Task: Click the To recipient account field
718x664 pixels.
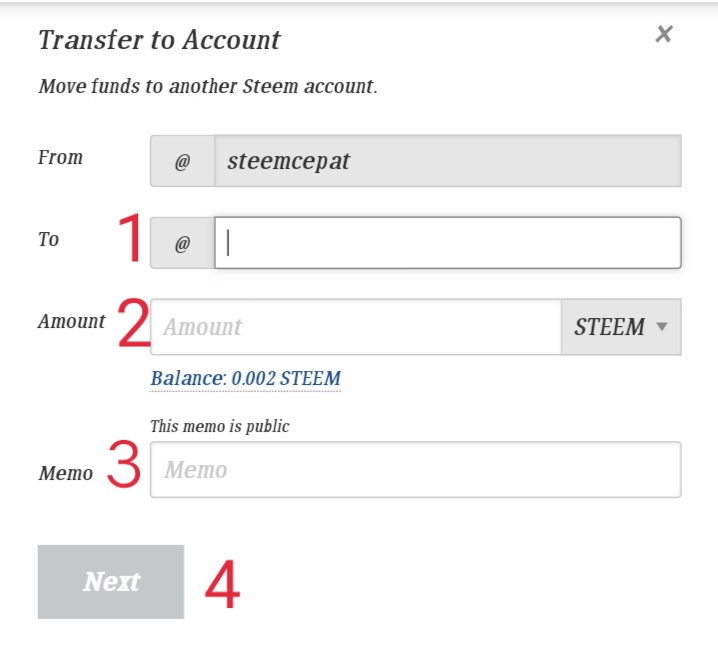Action: tap(447, 243)
